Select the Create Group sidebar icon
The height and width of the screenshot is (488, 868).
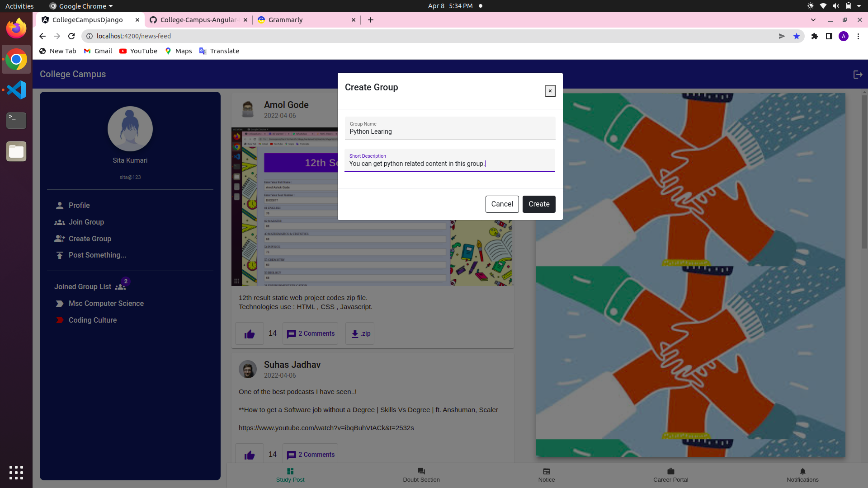60,239
